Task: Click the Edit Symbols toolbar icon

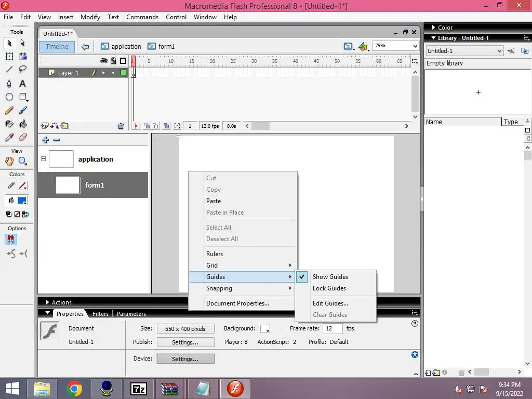Action: 363,46
